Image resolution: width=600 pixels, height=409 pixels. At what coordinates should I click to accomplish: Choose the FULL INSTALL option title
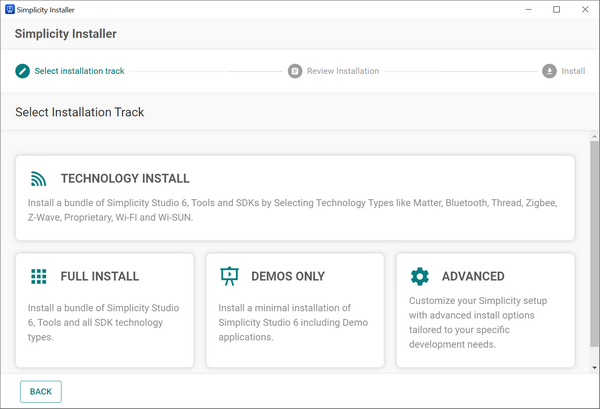100,276
